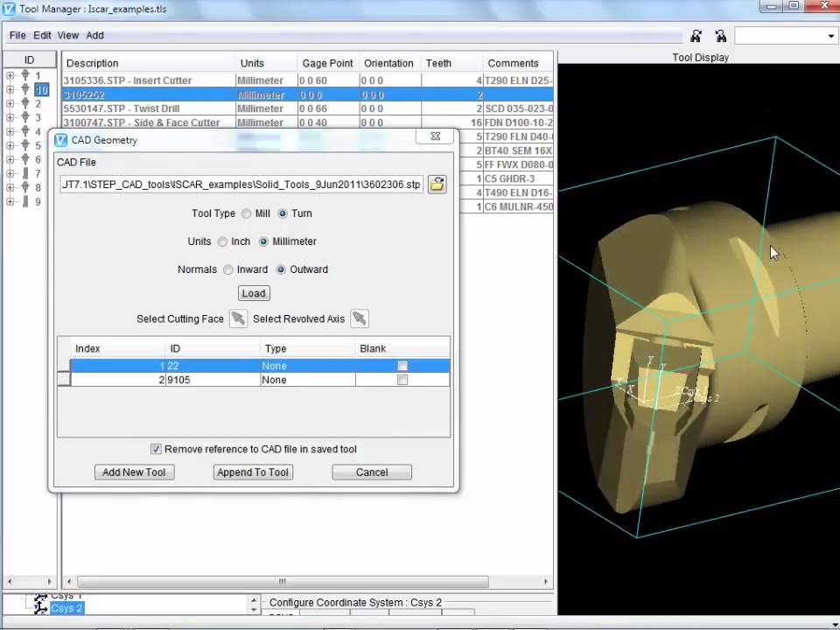Select the tool icon for ID 4
The height and width of the screenshot is (630, 840).
[25, 131]
